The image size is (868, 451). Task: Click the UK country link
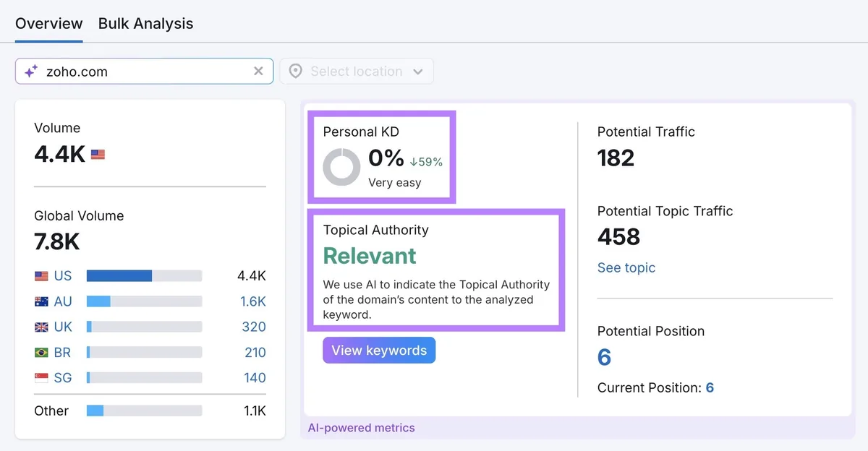tap(63, 327)
